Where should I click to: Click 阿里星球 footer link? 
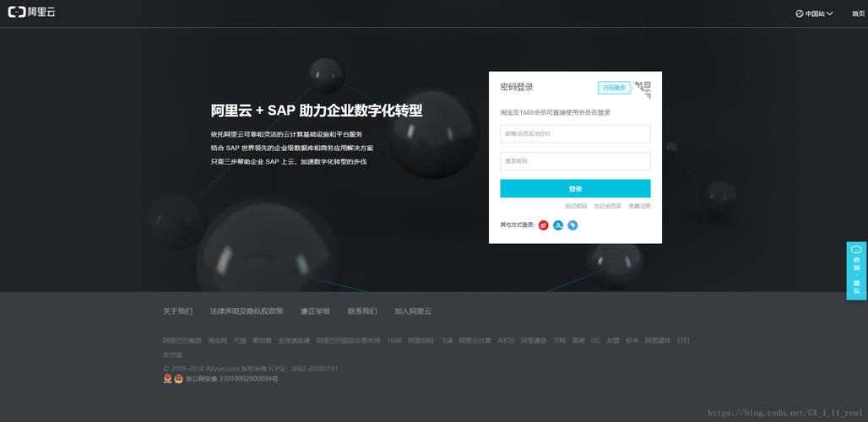point(658,341)
